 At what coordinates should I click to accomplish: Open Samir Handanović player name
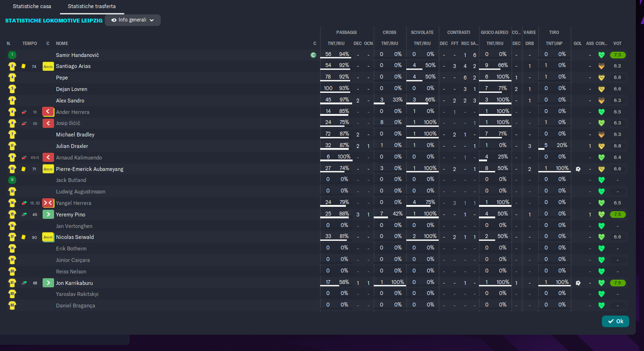(77, 55)
